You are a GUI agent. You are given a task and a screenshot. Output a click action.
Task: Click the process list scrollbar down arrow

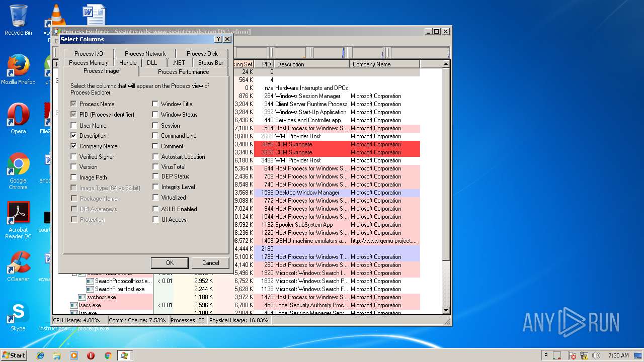click(446, 310)
